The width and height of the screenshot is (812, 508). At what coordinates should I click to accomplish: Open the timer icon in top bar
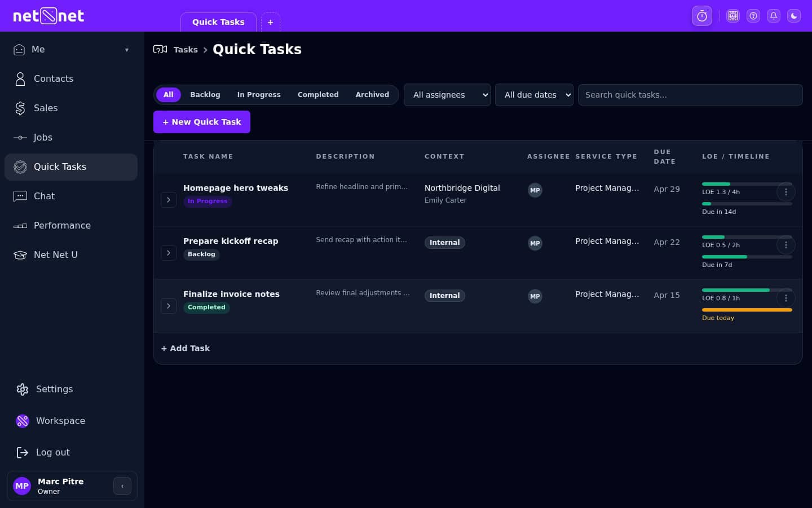pos(701,16)
